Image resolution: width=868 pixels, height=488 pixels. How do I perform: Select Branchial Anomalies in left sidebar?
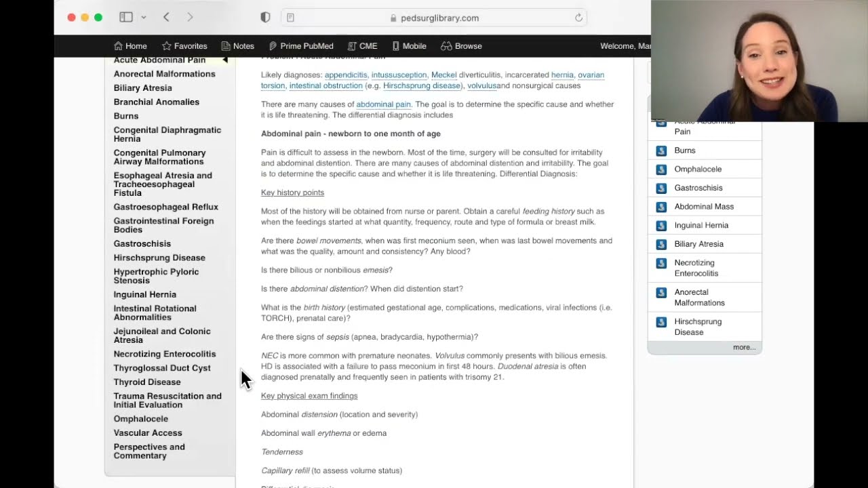157,102
